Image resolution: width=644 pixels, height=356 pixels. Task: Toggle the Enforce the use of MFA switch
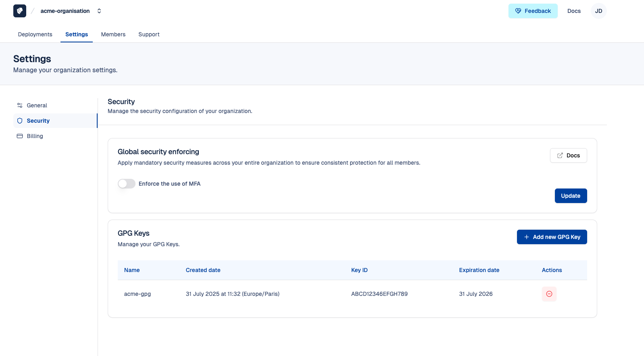tap(127, 184)
